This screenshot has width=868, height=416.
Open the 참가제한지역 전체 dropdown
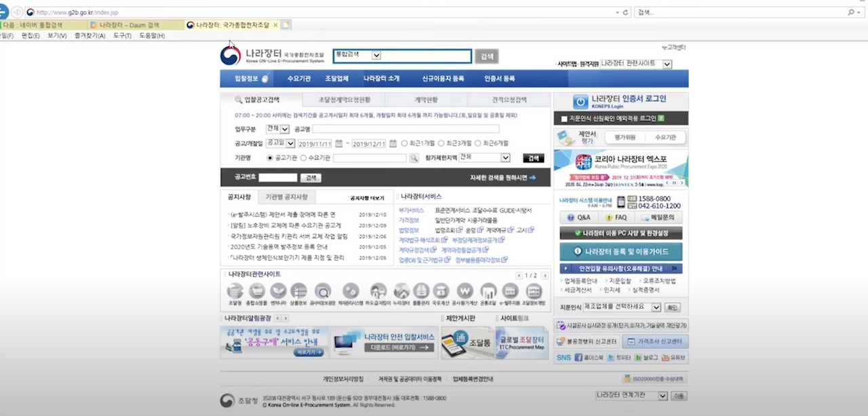484,157
